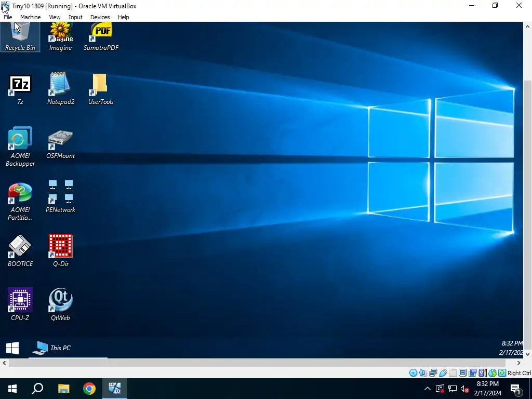Click the vertical scrollbar down arrow
Image resolution: width=532 pixels, height=399 pixels.
click(x=528, y=354)
